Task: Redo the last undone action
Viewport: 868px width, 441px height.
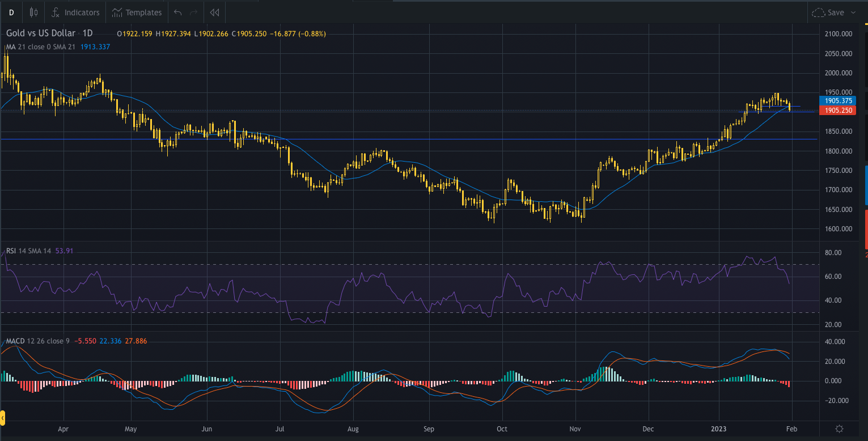Action: point(194,12)
